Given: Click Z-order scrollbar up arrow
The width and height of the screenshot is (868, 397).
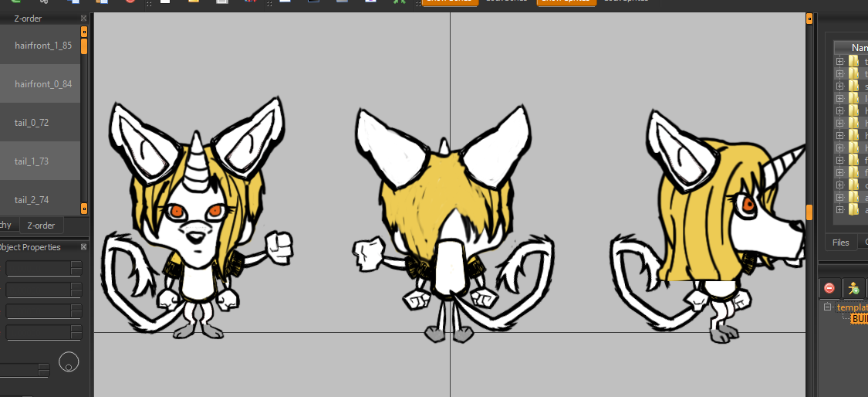Looking at the screenshot, I should pos(84,32).
